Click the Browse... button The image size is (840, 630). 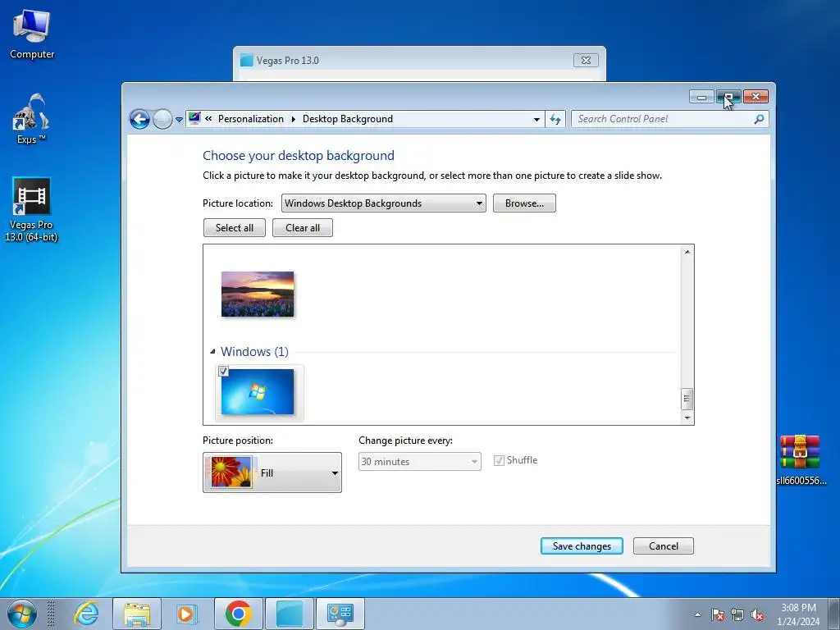click(524, 203)
